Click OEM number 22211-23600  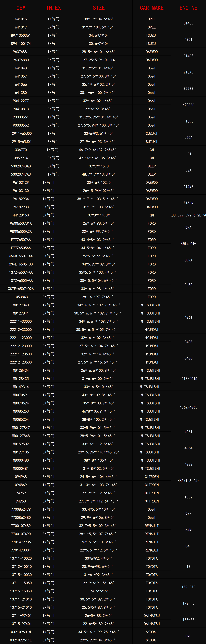point(21,354)
